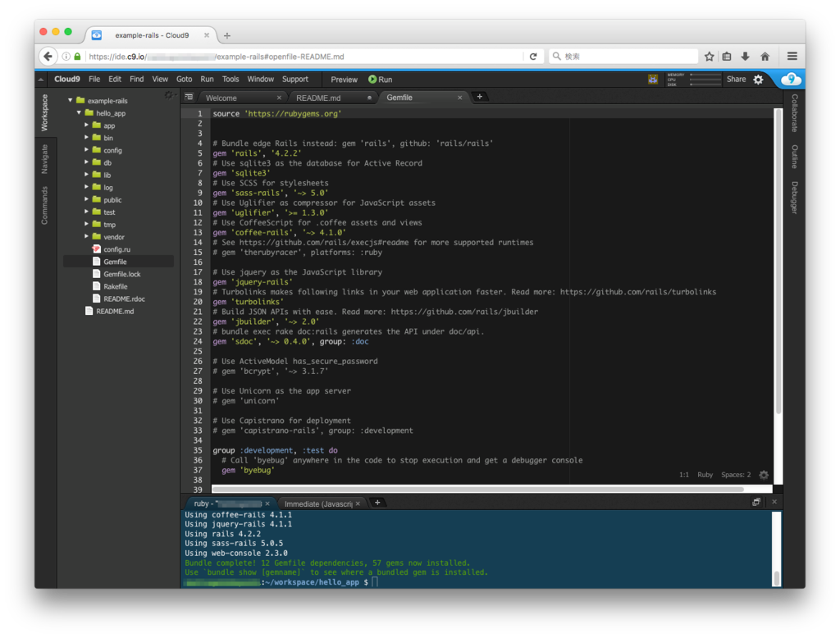The height and width of the screenshot is (638, 840).
Task: Add a new editor tab with plus
Action: tap(479, 97)
